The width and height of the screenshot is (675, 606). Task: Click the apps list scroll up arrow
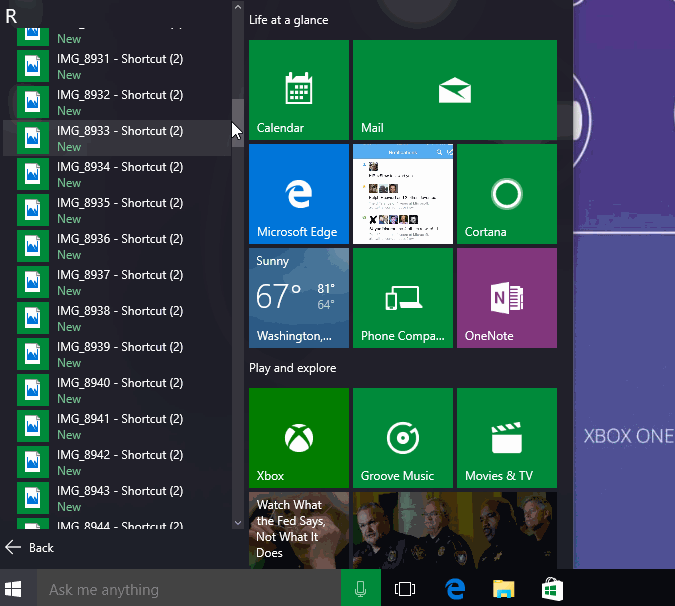pyautogui.click(x=238, y=6)
